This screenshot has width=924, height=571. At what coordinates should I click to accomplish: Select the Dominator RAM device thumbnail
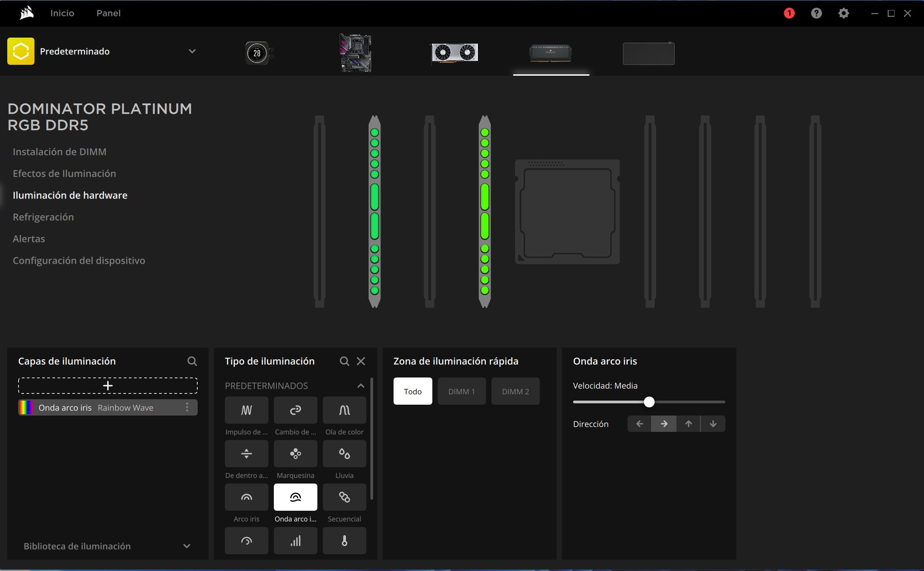551,53
